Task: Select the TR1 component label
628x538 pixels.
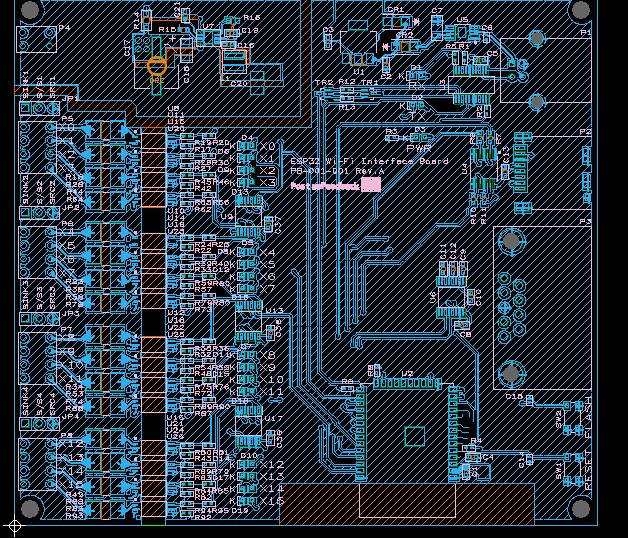Action: [x=369, y=82]
